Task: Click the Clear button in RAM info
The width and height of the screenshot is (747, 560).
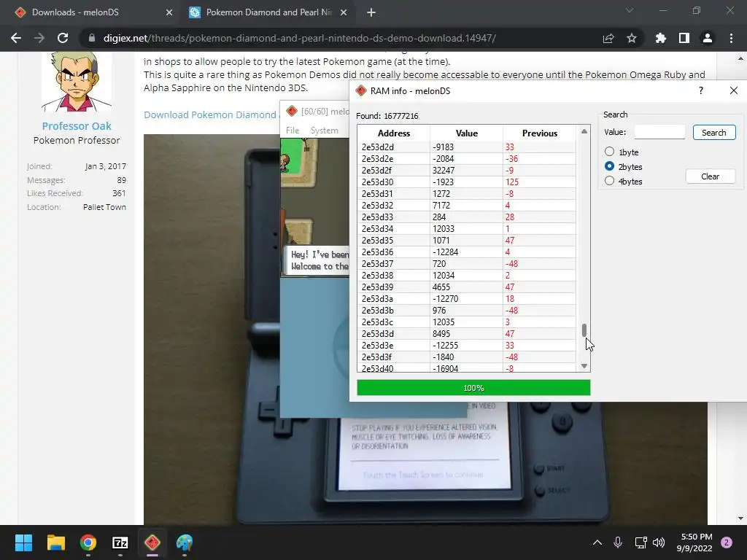Action: click(x=710, y=176)
